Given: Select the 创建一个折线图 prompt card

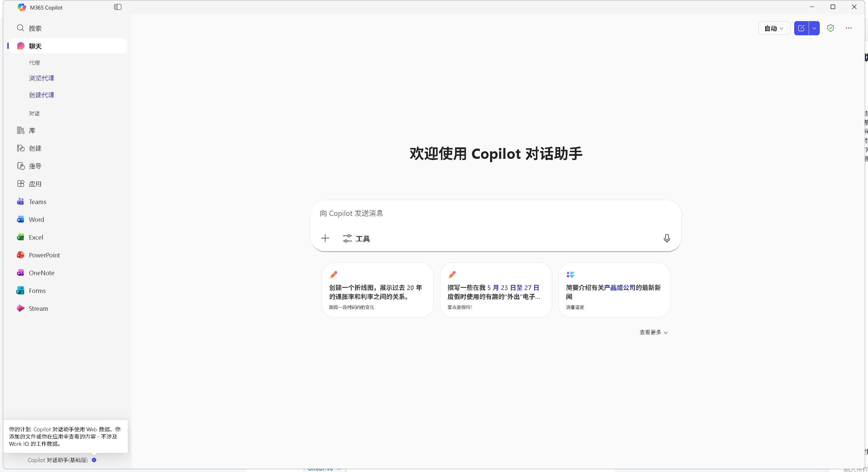Looking at the screenshot, I should 377,290.
